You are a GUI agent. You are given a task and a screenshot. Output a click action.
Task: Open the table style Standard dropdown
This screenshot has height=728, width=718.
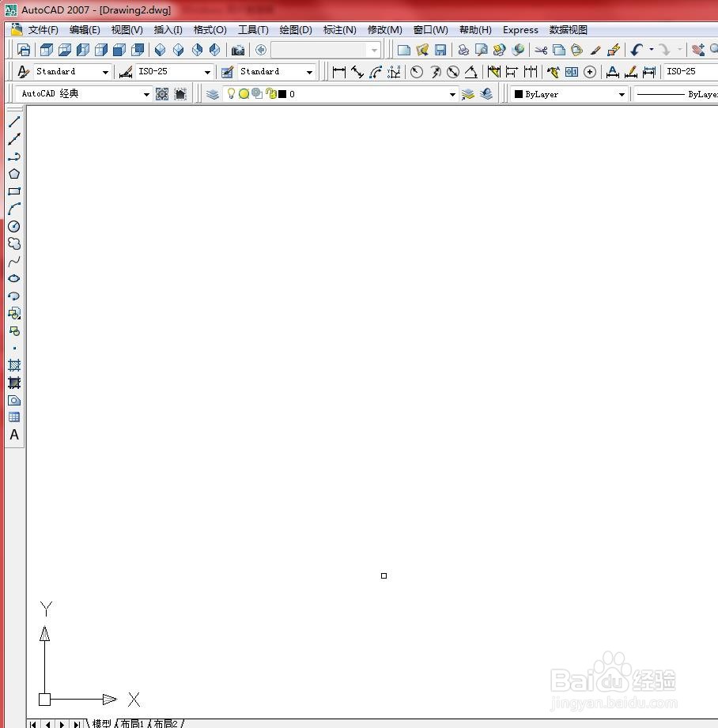(x=277, y=72)
